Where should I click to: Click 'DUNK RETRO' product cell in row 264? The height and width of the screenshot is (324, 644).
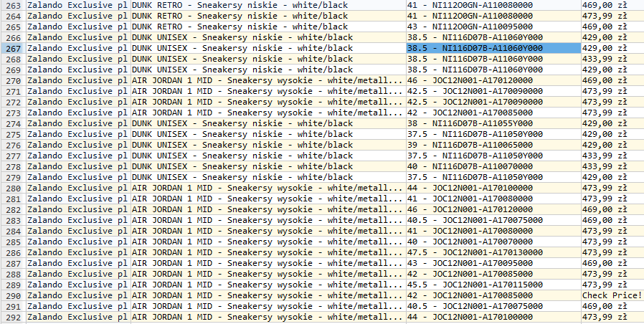(x=269, y=16)
